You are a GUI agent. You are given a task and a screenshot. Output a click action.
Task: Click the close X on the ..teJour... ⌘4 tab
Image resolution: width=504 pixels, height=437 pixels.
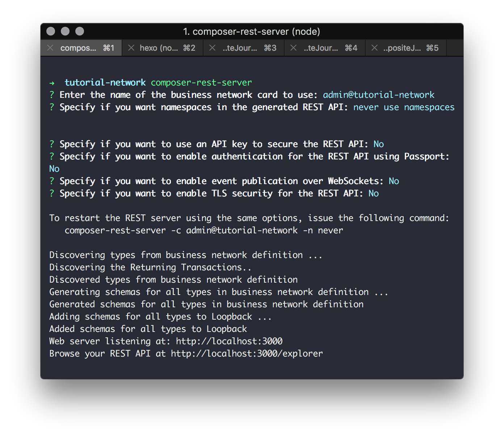(293, 47)
